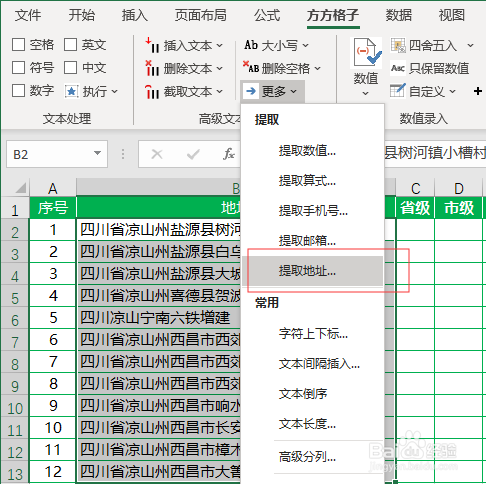486x484 pixels.
Task: Click the 序号 header cell
Action: [x=53, y=208]
